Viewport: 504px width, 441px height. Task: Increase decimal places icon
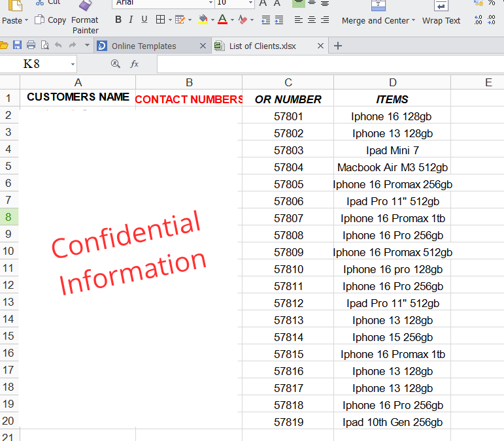pyautogui.click(x=478, y=20)
